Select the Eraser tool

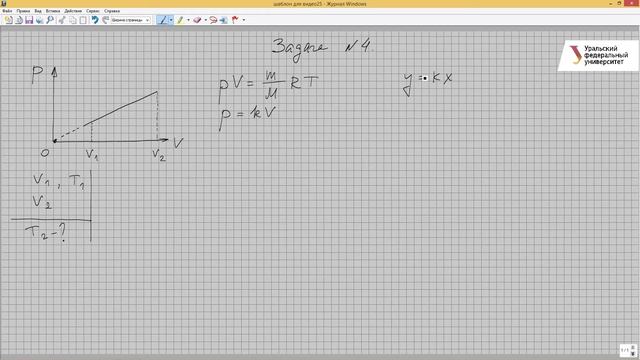(x=198, y=20)
